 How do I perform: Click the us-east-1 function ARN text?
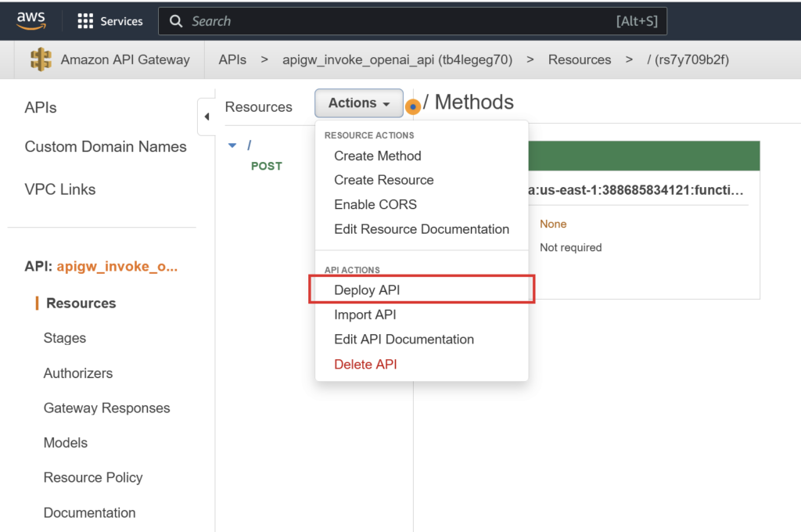(635, 190)
